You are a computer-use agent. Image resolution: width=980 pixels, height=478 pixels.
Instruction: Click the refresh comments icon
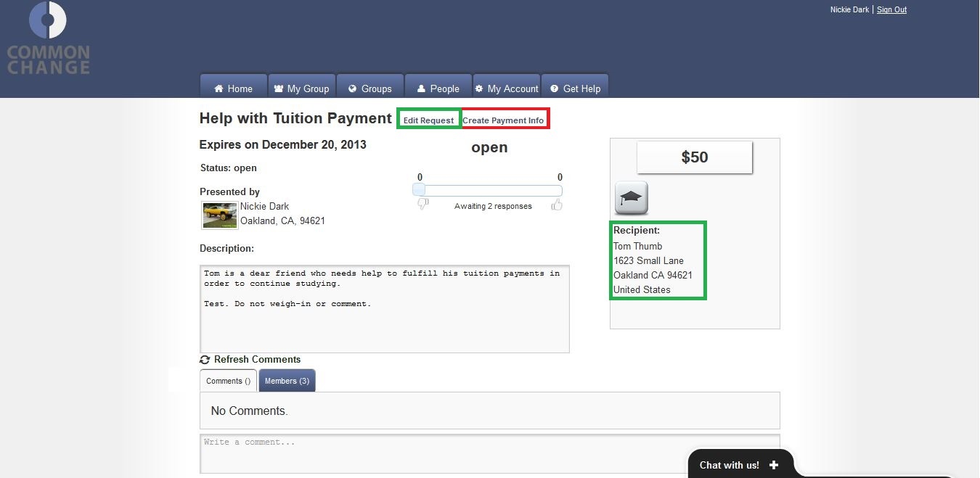pos(205,360)
